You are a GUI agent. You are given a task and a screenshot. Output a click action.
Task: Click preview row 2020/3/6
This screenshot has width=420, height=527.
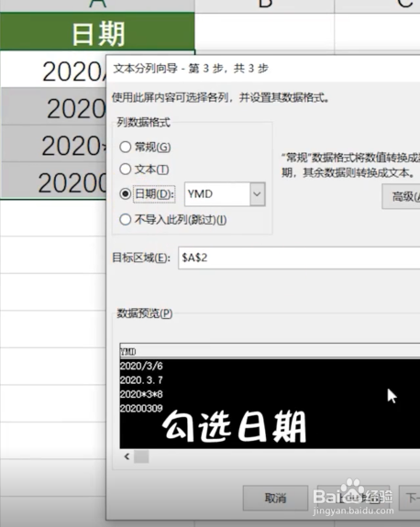141,366
